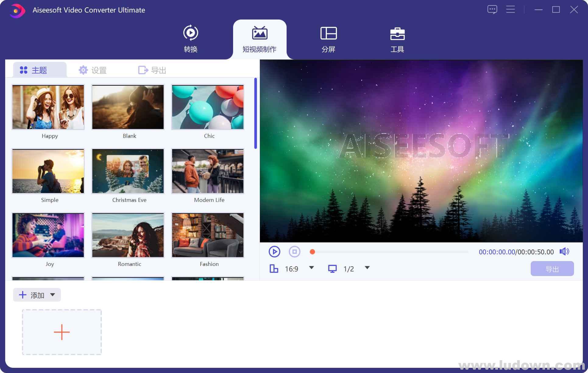Open the 添加 (Add) dropdown arrow
Screen dimensions: 588x373
click(x=52, y=295)
